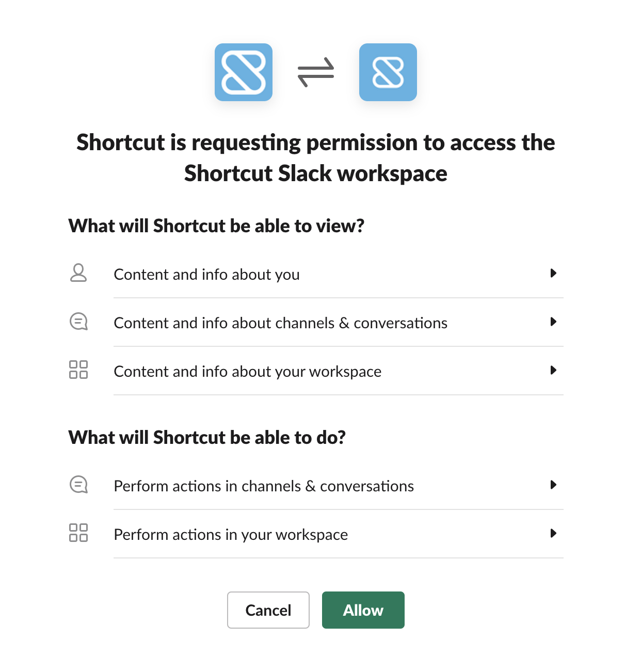Image resolution: width=625 pixels, height=672 pixels.
Task: Click grid icon beside Content and info about workspace
Action: tap(78, 370)
